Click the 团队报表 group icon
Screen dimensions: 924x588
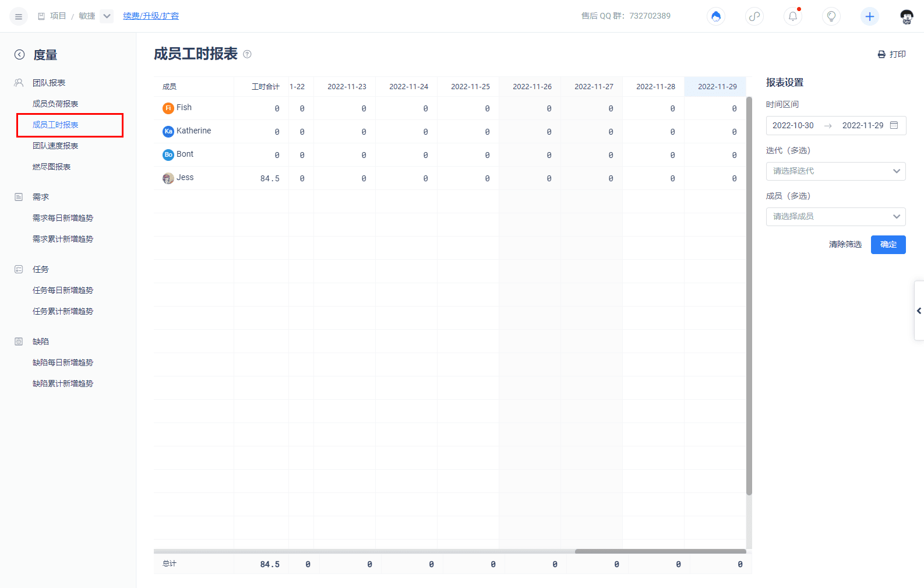click(x=19, y=83)
